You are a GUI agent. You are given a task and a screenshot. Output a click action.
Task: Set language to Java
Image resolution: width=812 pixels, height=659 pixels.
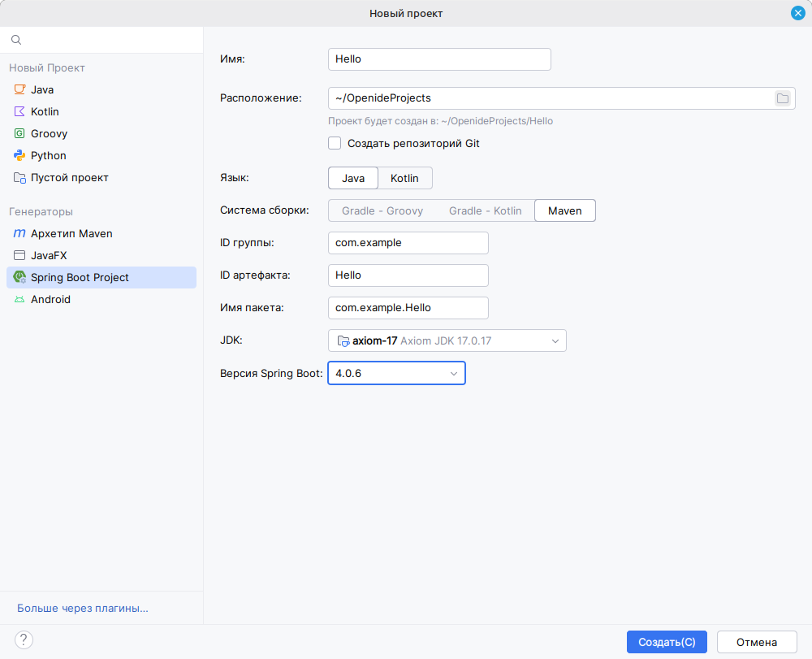353,178
